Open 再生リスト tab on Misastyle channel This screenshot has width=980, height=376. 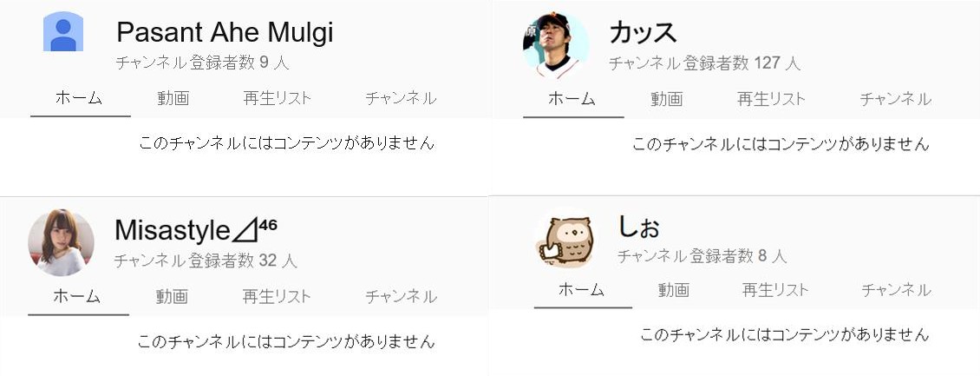(276, 297)
